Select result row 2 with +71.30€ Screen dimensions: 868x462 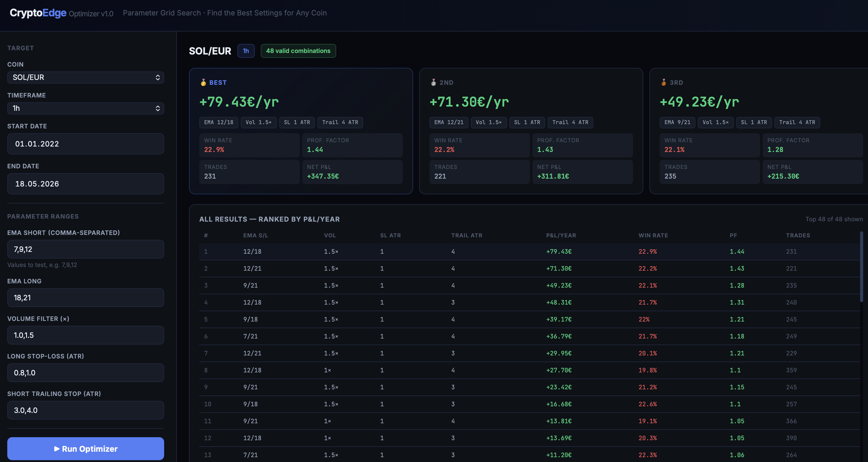click(529, 268)
